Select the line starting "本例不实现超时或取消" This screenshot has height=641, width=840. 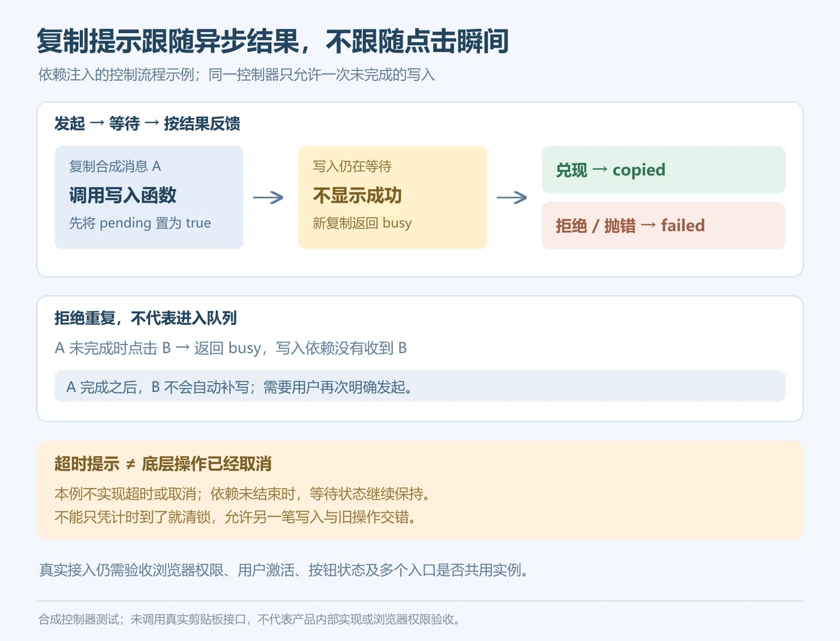coord(242,494)
